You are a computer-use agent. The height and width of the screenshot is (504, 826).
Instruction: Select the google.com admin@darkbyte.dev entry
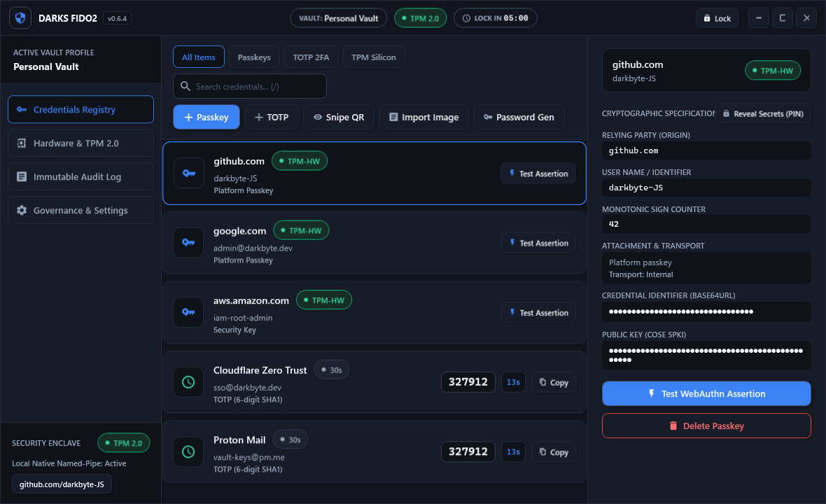click(374, 243)
